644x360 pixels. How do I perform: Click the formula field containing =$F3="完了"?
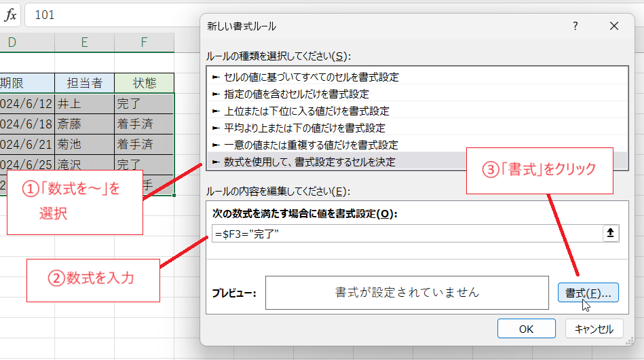[406, 233]
